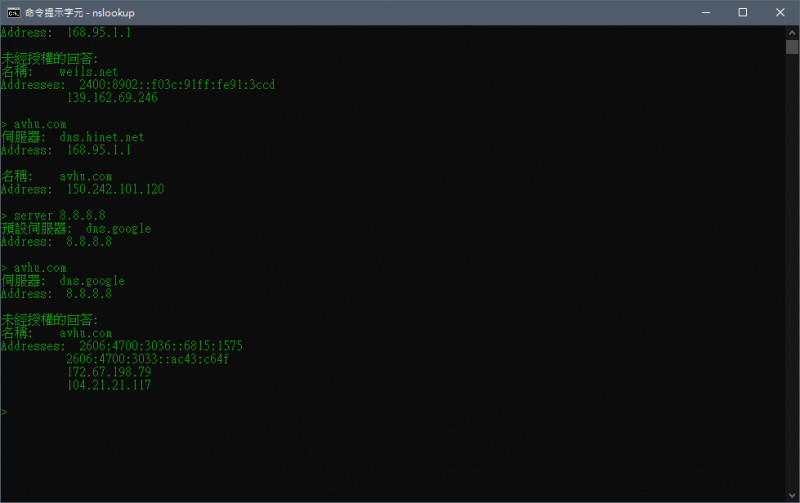Click the scrollbar up arrow
The height and width of the screenshot is (503, 800).
click(792, 33)
